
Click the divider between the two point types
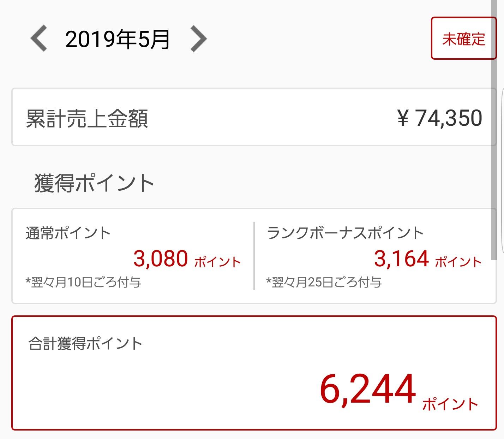(254, 256)
